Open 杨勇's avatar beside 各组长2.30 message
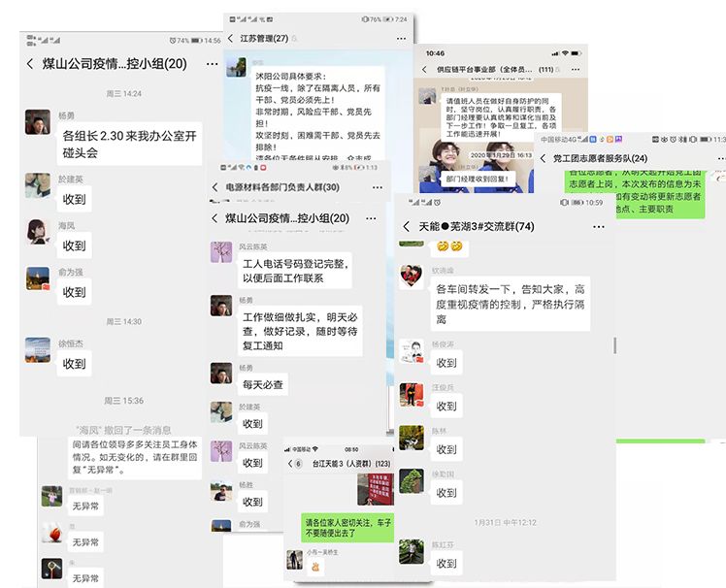Screen dimensions: 726x588 [38, 122]
